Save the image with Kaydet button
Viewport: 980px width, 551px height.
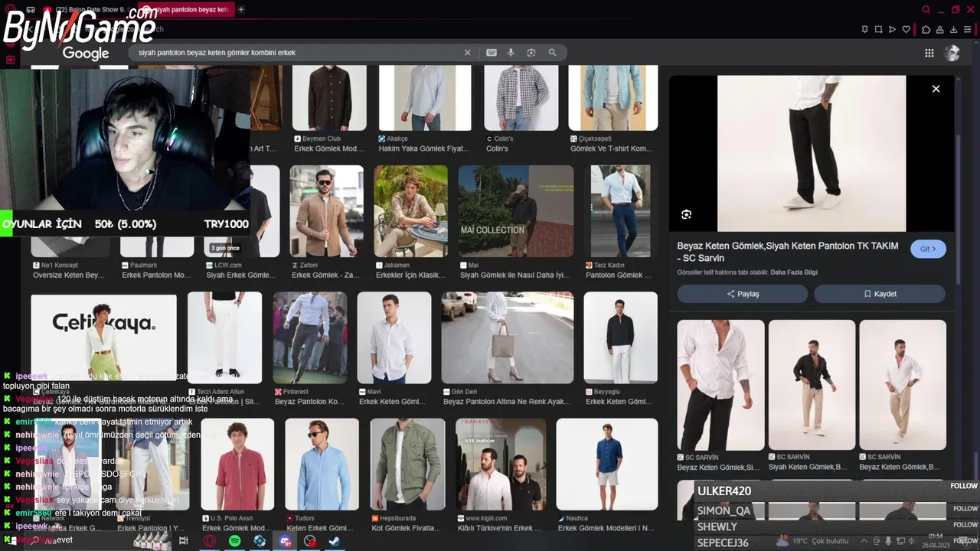tap(880, 294)
